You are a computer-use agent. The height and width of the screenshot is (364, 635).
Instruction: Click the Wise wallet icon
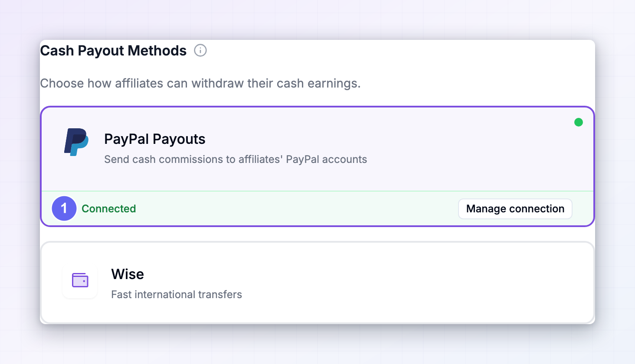click(80, 280)
